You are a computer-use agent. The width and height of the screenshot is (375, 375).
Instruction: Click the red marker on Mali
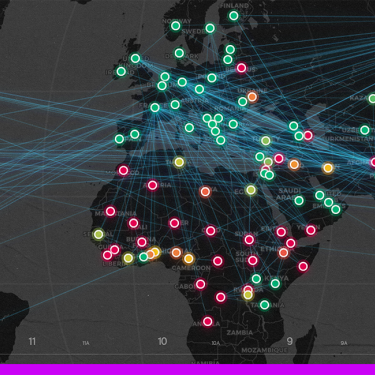click(134, 223)
